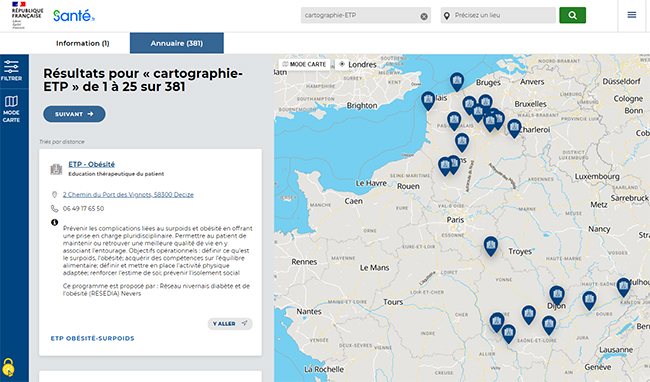650x382 pixels.
Task: Click the building icon of ETP - Obésité card
Action: point(56,169)
